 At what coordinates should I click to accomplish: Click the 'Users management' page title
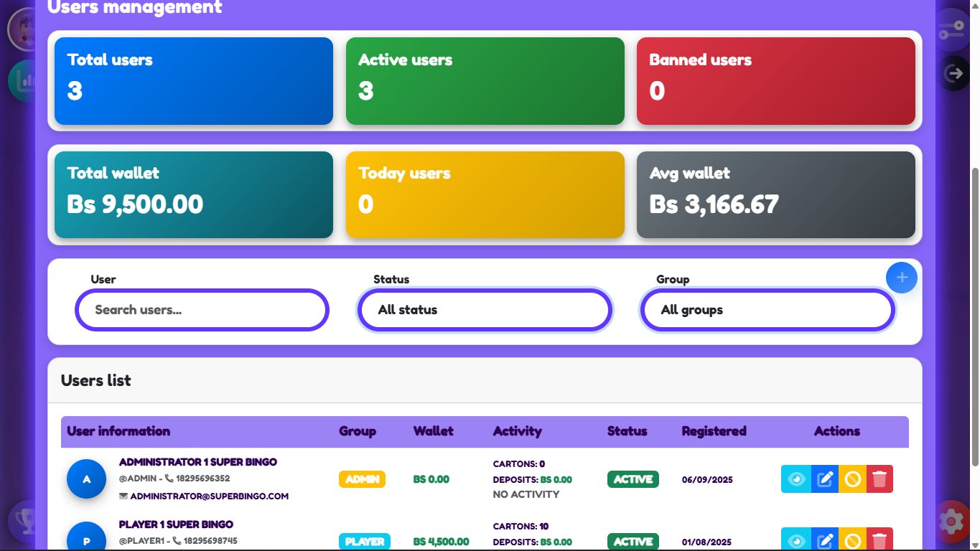(x=135, y=7)
